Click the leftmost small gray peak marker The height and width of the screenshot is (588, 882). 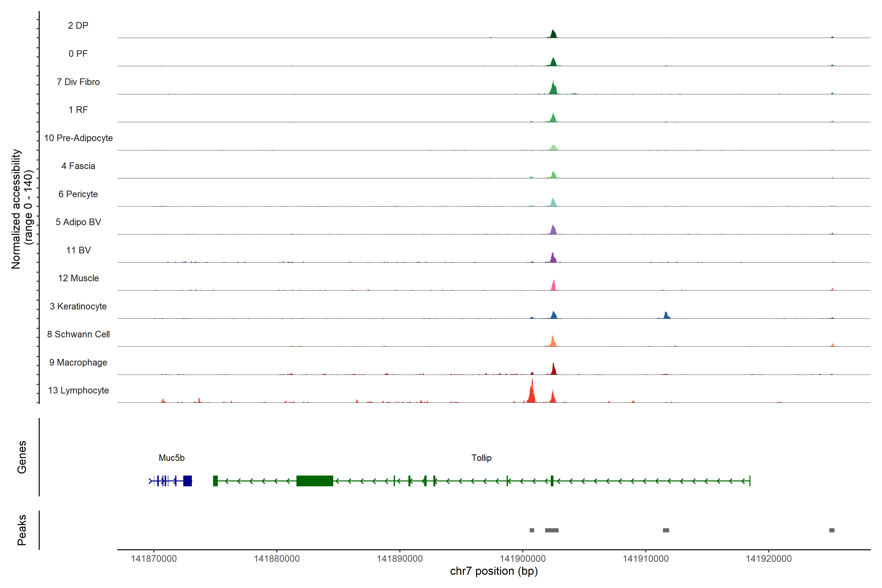[532, 530]
